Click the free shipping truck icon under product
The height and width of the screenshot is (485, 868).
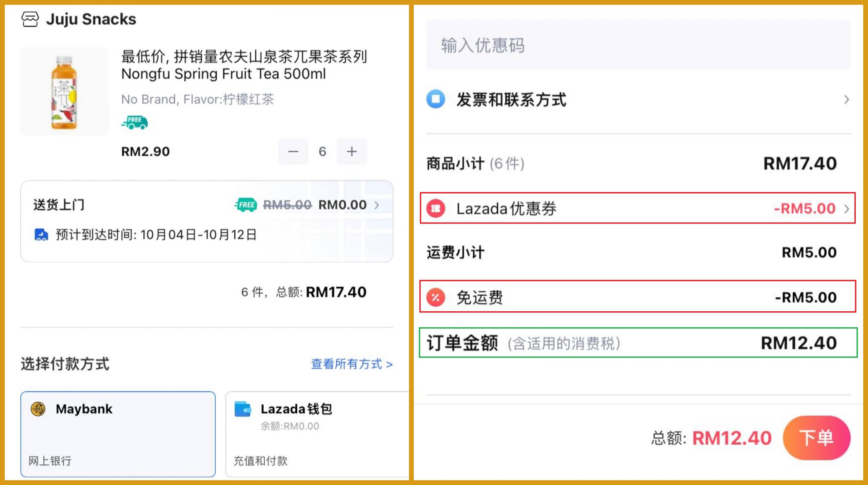coord(135,122)
